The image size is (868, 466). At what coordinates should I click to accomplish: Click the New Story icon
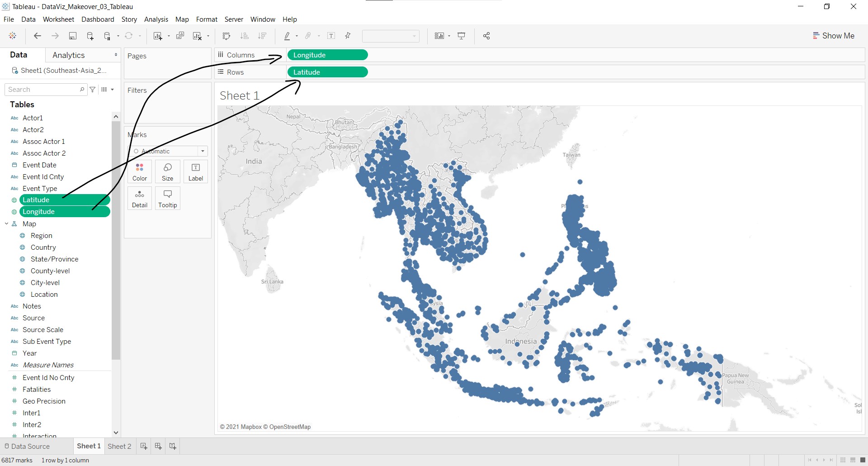[x=173, y=447]
